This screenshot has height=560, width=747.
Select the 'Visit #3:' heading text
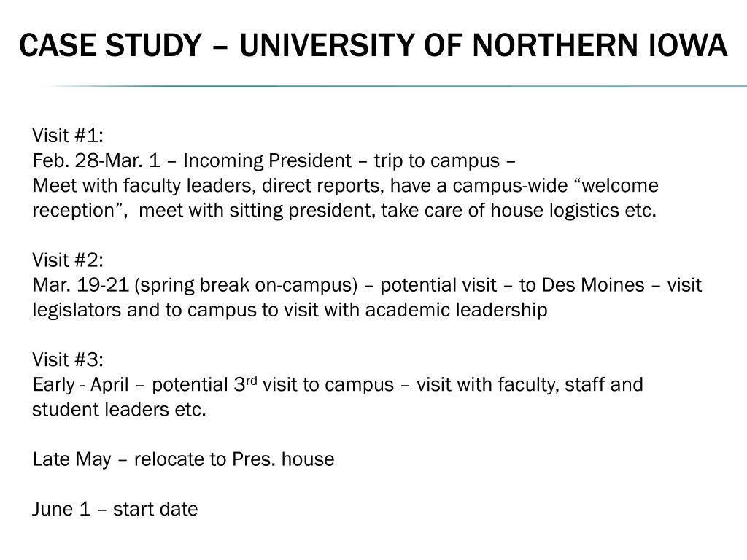point(68,359)
